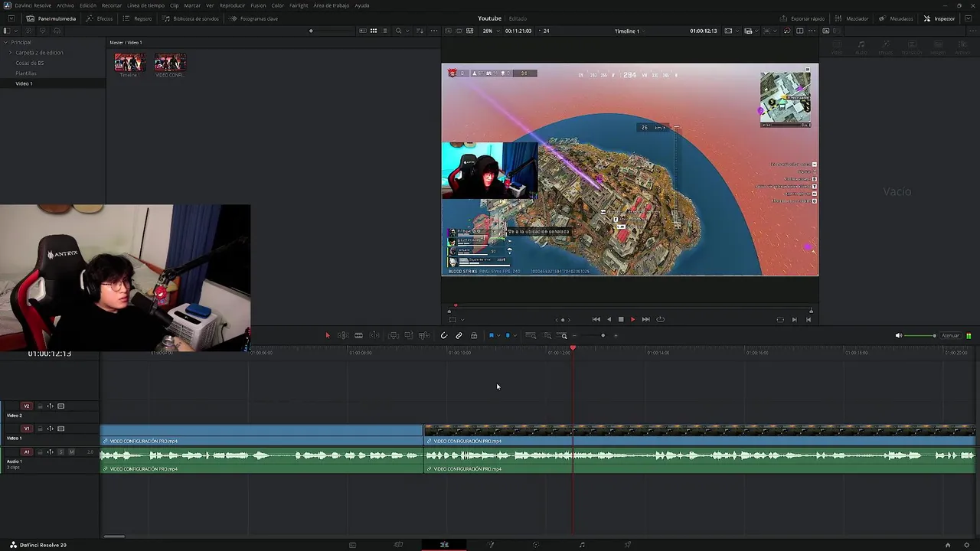The image size is (980, 551).
Task: Lock the Video 1 track
Action: 40,429
